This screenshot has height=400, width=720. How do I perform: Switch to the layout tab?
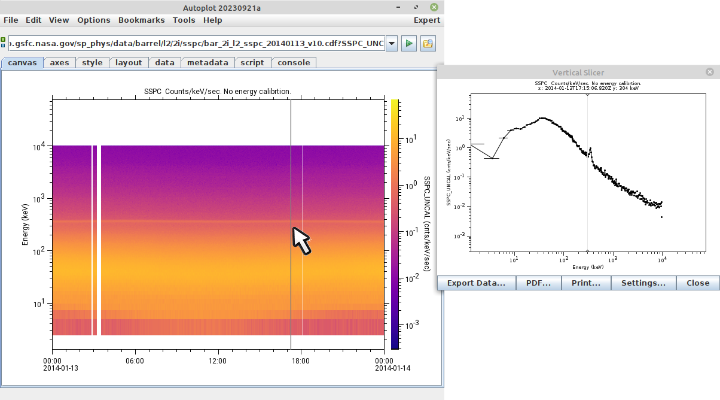click(x=128, y=62)
